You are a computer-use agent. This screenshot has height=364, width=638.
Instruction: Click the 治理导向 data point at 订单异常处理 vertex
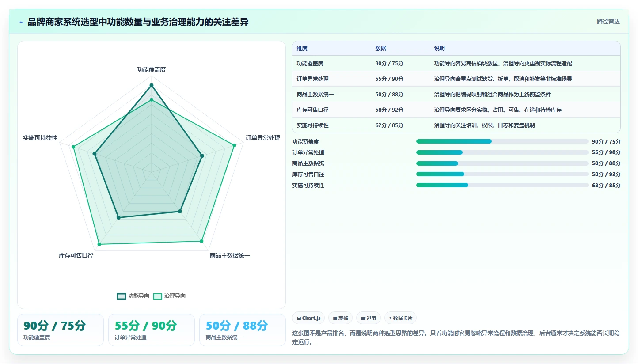[x=234, y=145]
